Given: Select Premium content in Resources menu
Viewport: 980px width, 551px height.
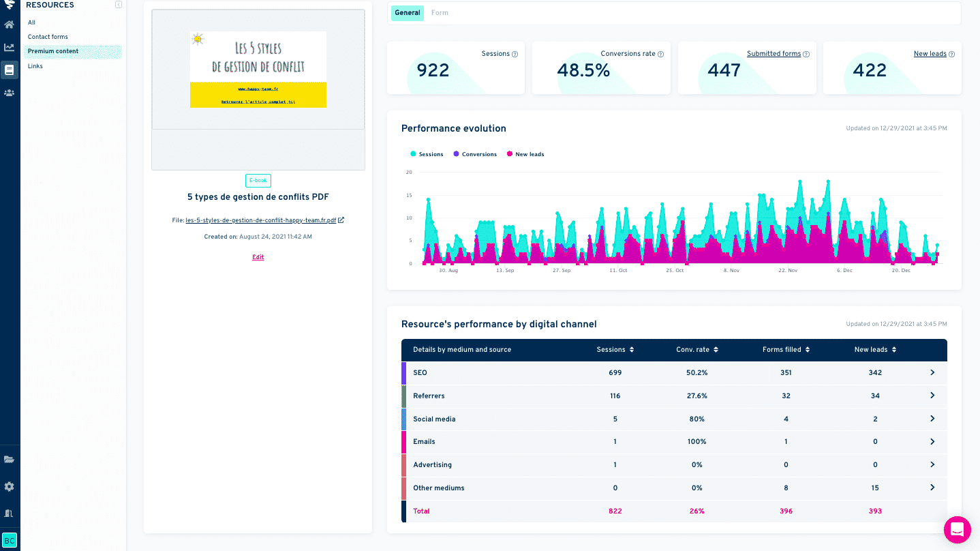Looking at the screenshot, I should point(73,51).
